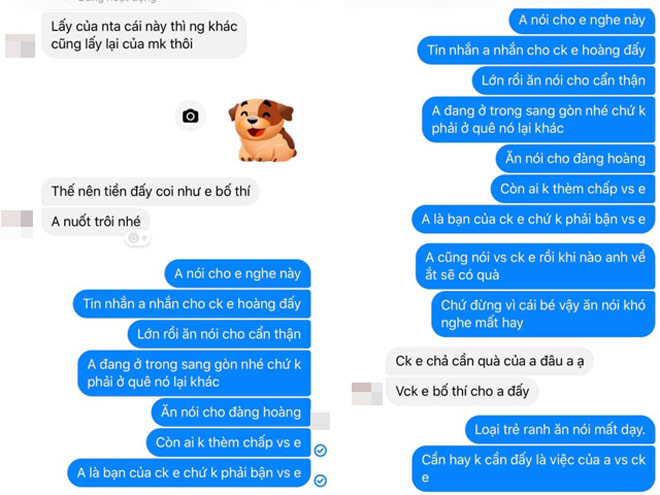
Task: Open the laughing dog sticker
Action: click(263, 130)
